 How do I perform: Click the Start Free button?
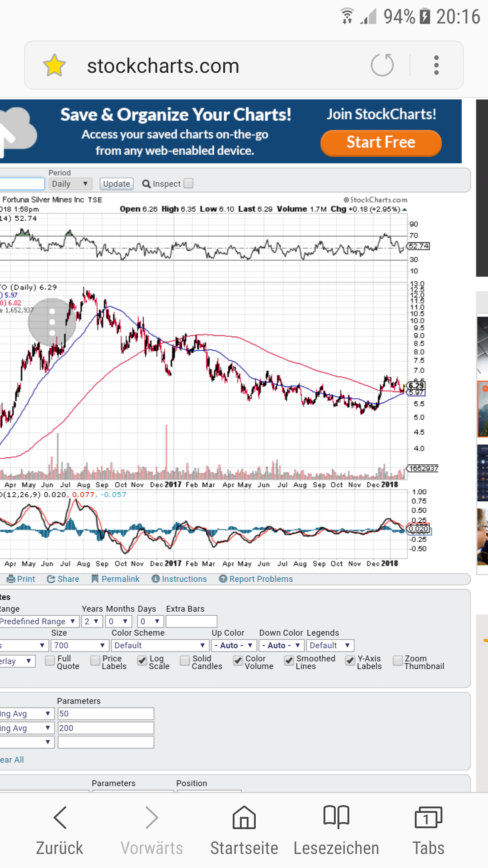click(381, 143)
